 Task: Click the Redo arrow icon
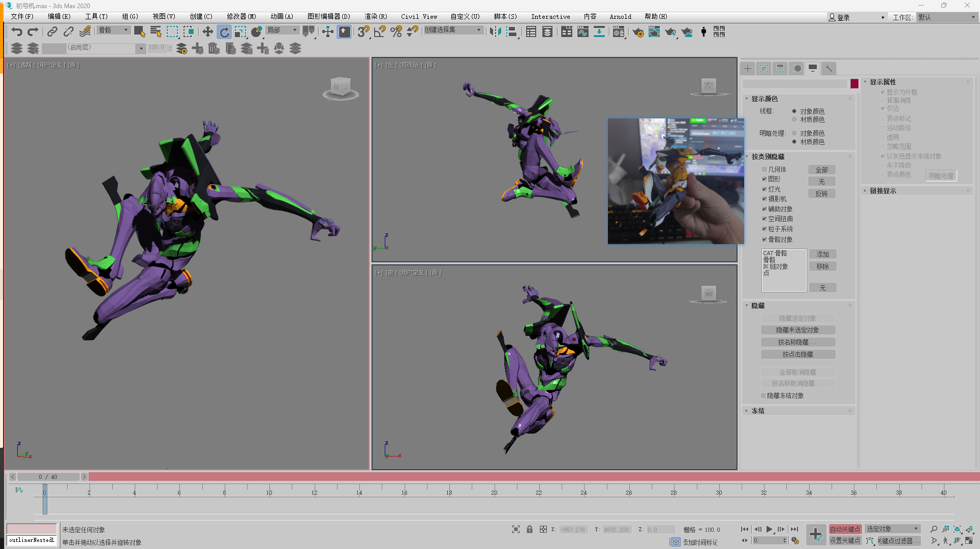pyautogui.click(x=33, y=32)
